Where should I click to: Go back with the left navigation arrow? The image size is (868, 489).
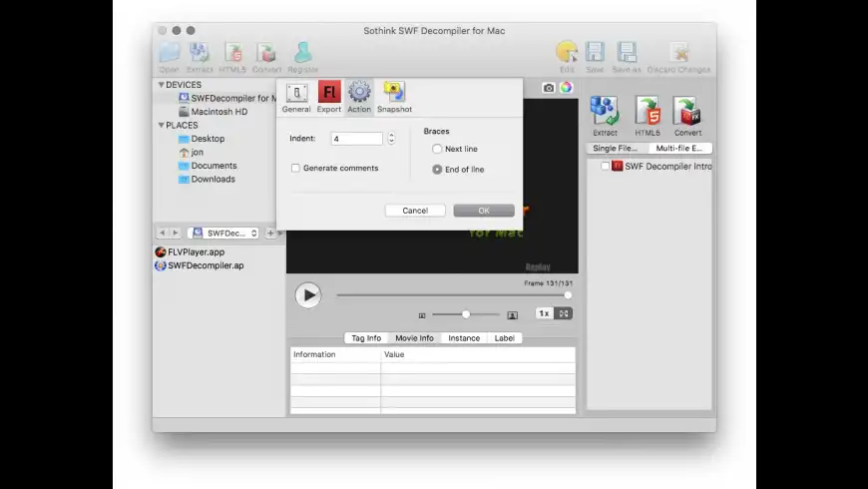(x=163, y=234)
